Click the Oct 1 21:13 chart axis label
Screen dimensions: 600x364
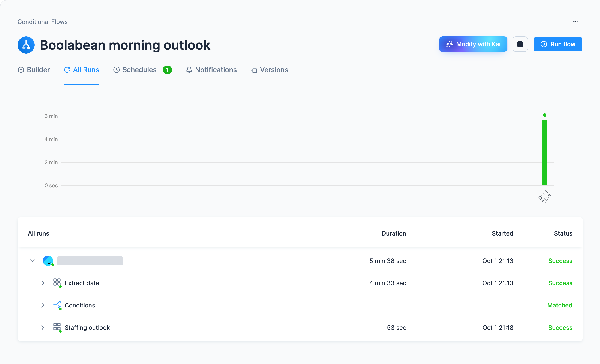tap(544, 197)
